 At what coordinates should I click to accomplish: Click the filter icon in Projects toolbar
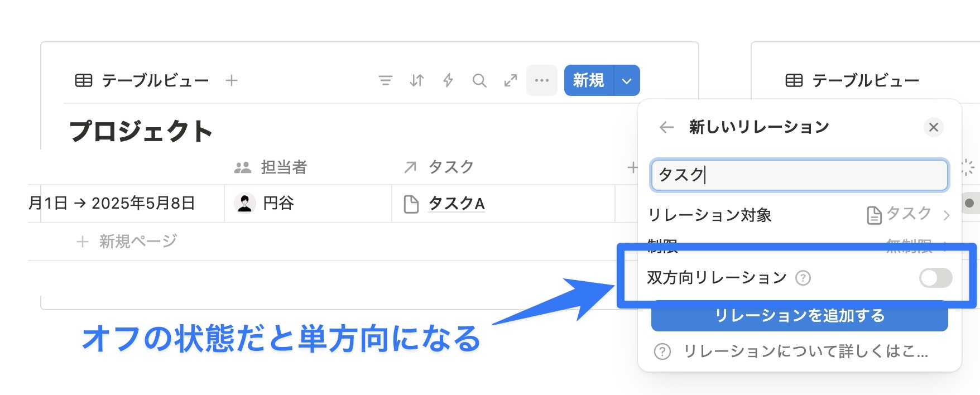pyautogui.click(x=385, y=81)
